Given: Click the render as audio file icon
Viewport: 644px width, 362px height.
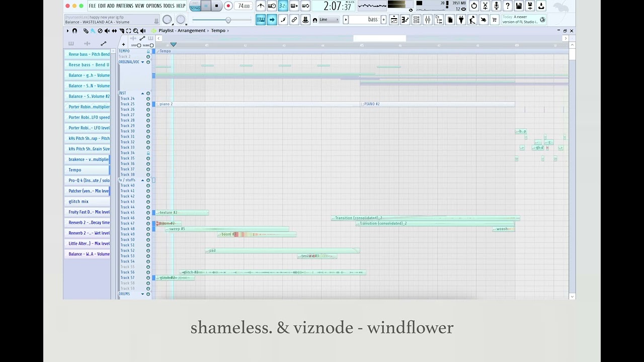Looking at the screenshot, I should (x=530, y=6).
